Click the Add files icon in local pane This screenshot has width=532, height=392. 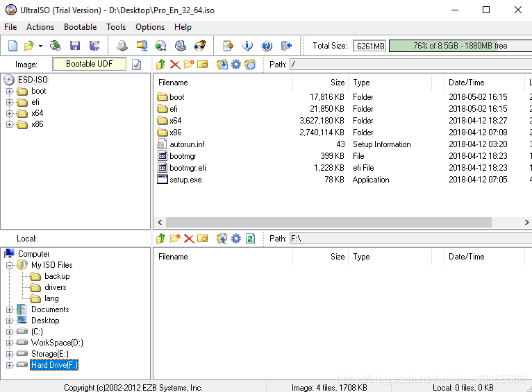coord(222,239)
